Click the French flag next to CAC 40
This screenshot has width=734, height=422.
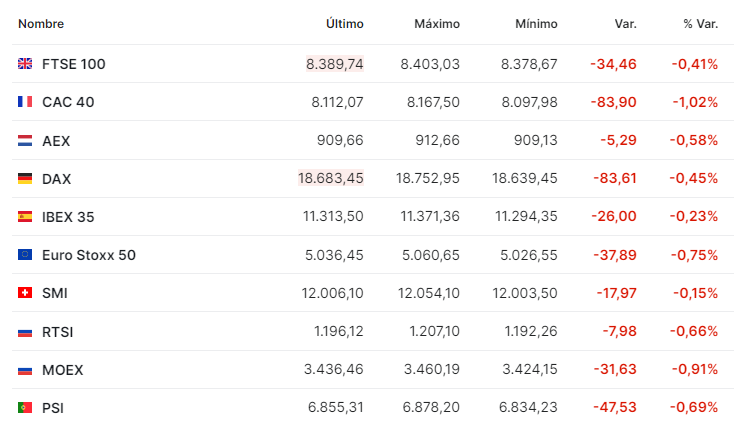point(25,102)
